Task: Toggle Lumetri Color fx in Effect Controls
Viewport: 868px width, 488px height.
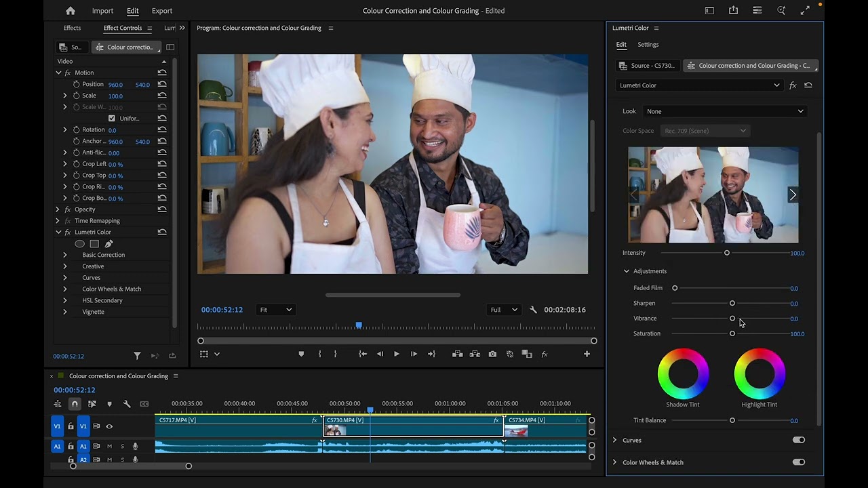Action: 67,232
